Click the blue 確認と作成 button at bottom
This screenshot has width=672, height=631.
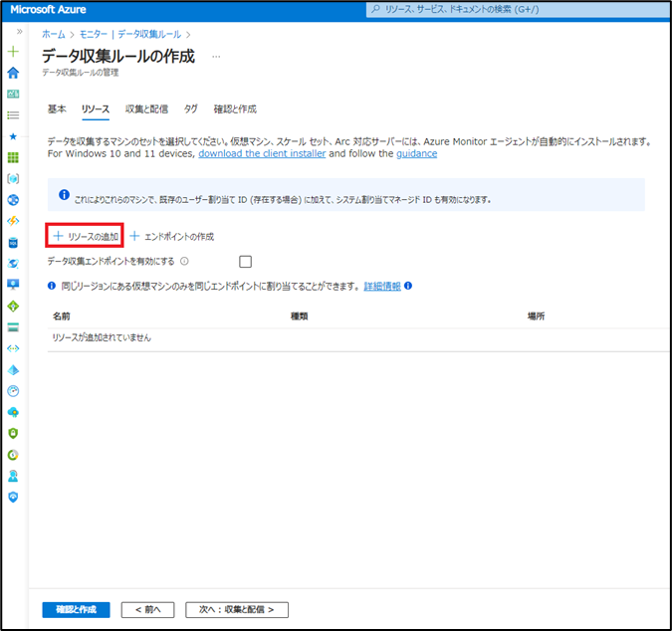pyautogui.click(x=76, y=609)
